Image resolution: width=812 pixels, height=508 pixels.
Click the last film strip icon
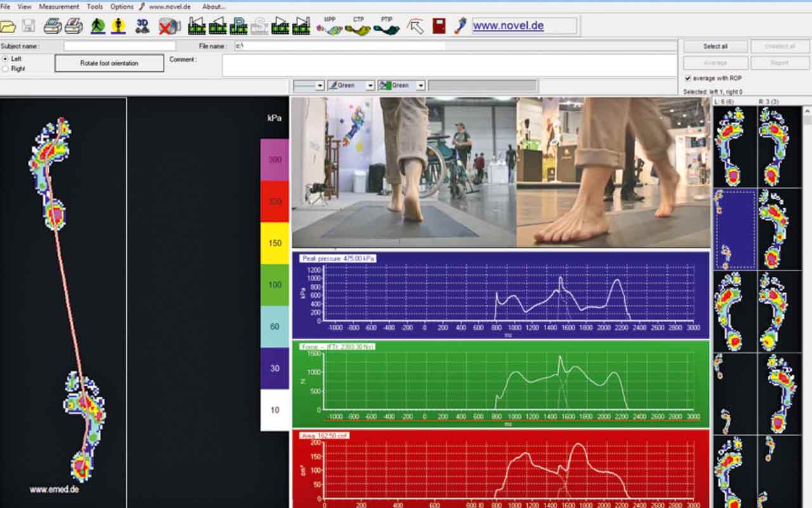pos(301,26)
